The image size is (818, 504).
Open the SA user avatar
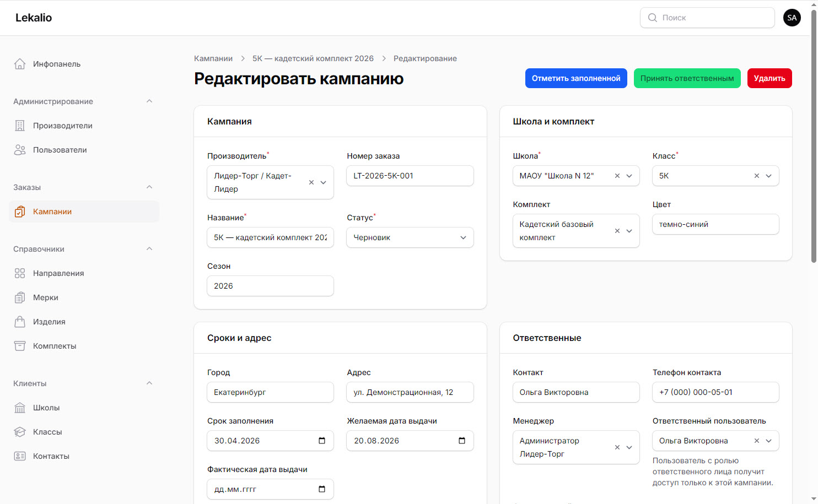pos(792,18)
